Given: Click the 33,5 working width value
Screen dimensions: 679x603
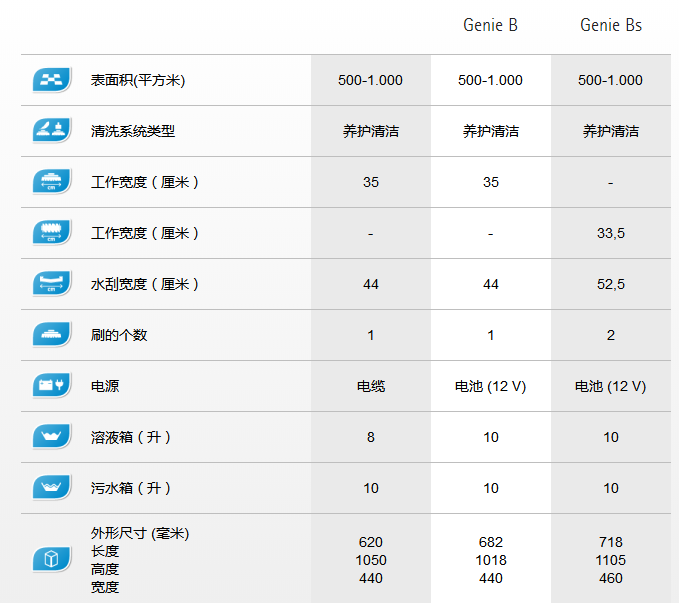Looking at the screenshot, I should (610, 233).
